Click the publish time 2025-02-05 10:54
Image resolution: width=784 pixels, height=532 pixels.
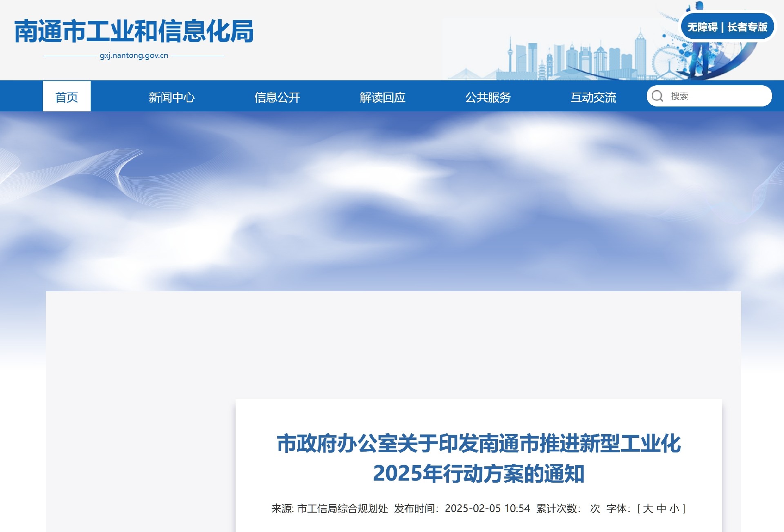point(487,509)
